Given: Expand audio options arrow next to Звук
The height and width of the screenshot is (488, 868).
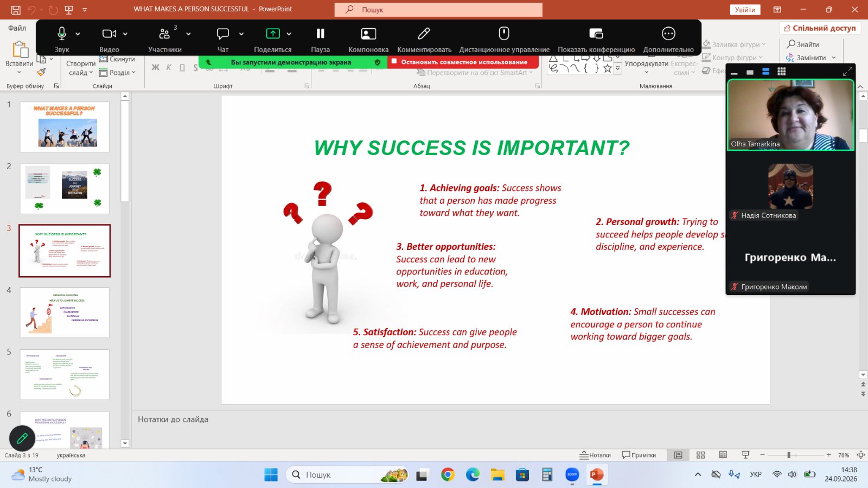Looking at the screenshot, I should 78,34.
